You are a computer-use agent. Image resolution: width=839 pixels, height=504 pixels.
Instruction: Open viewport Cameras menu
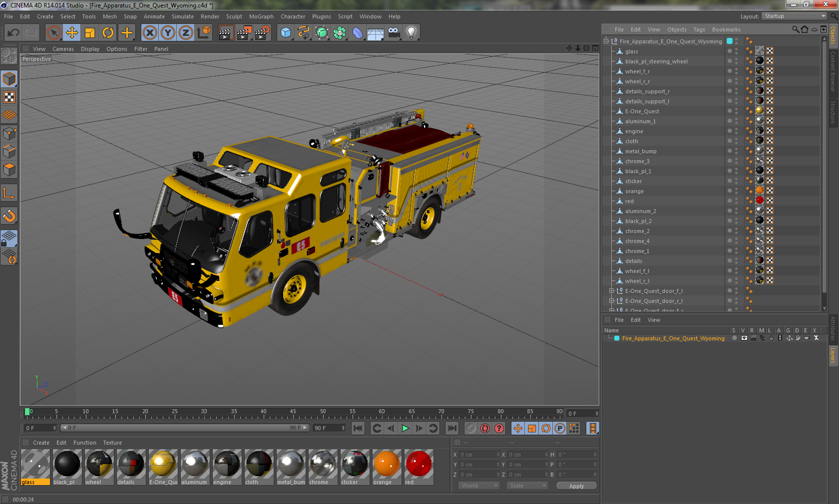coord(63,49)
